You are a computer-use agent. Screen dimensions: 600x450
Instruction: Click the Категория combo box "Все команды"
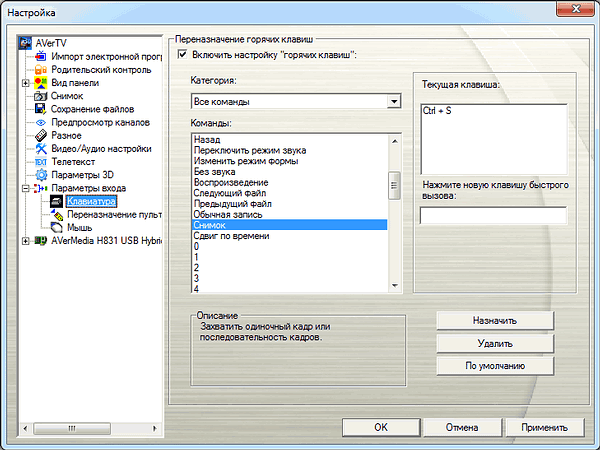[x=296, y=102]
